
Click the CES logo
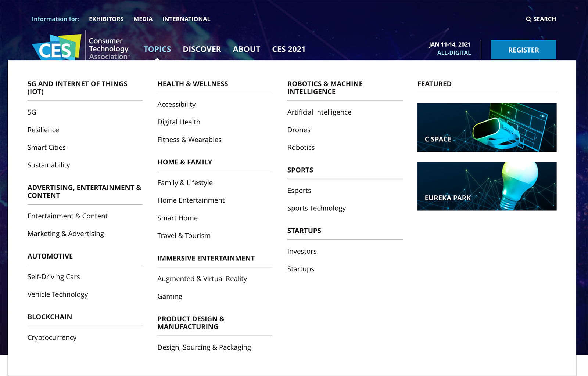pos(57,48)
